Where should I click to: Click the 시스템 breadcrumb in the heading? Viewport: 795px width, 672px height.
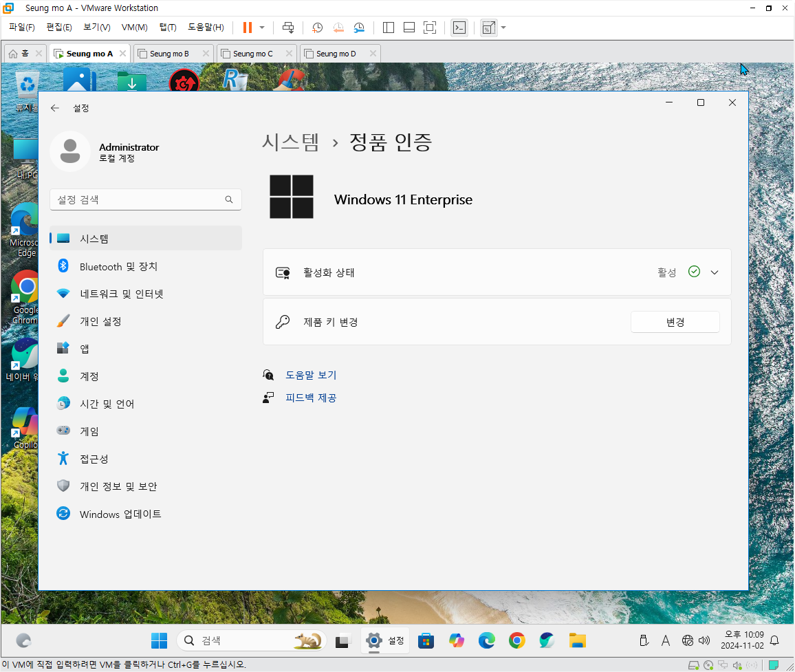(x=290, y=142)
